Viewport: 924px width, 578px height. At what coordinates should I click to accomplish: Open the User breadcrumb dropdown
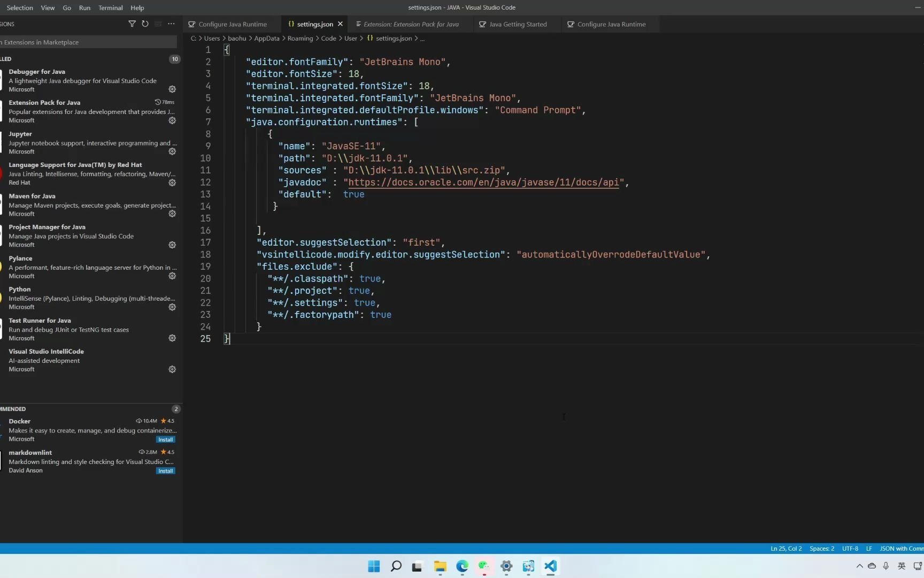point(350,38)
